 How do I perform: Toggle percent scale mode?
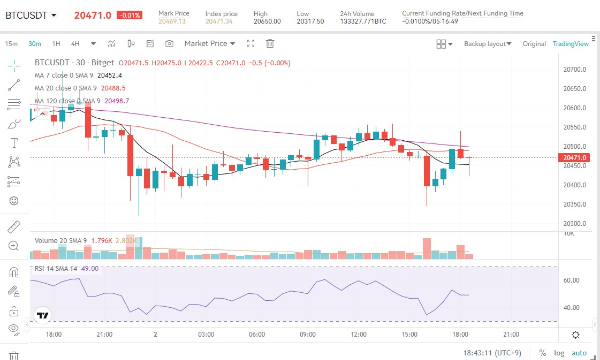[x=542, y=353]
